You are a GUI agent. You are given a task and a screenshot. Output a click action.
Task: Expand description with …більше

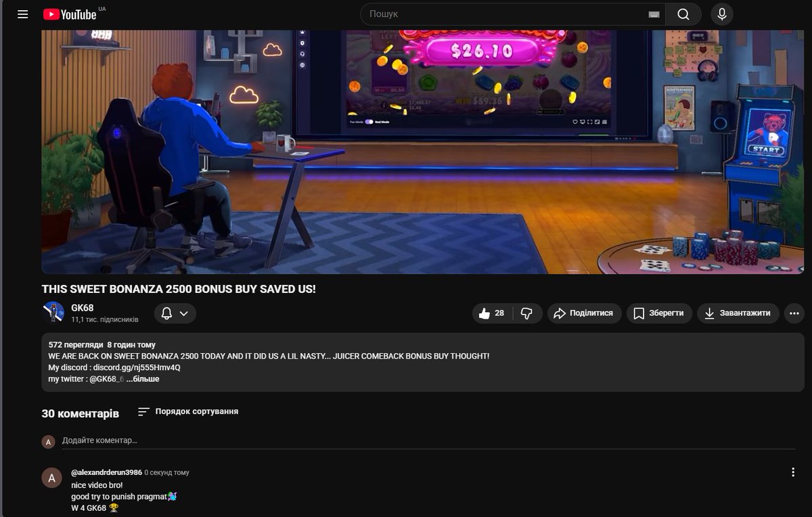coord(143,379)
